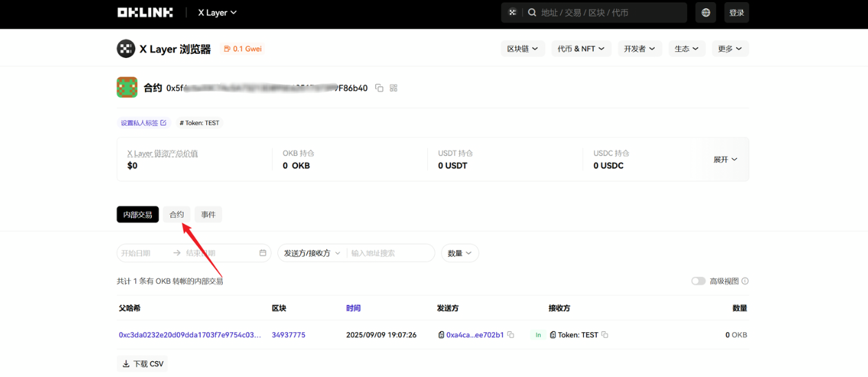Click the 0 USDT holding value

click(x=453, y=166)
